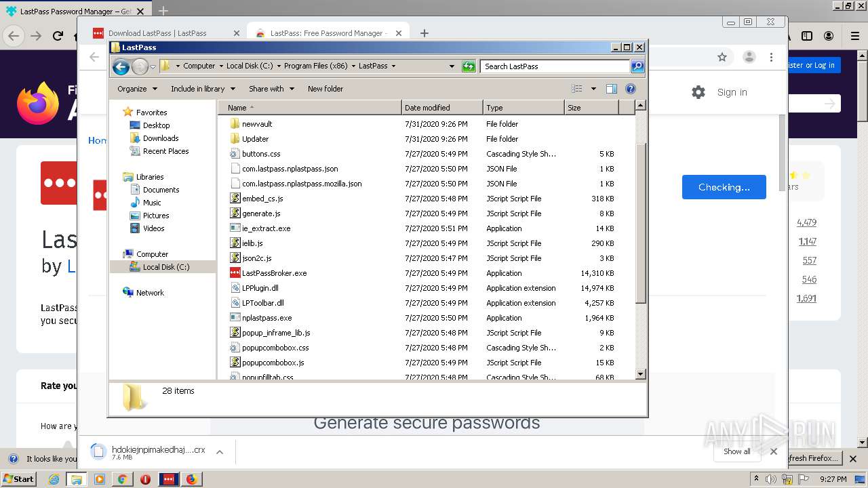The image size is (868, 488).
Task: Open Internet Explorer from the taskbar
Action: pyautogui.click(x=54, y=479)
